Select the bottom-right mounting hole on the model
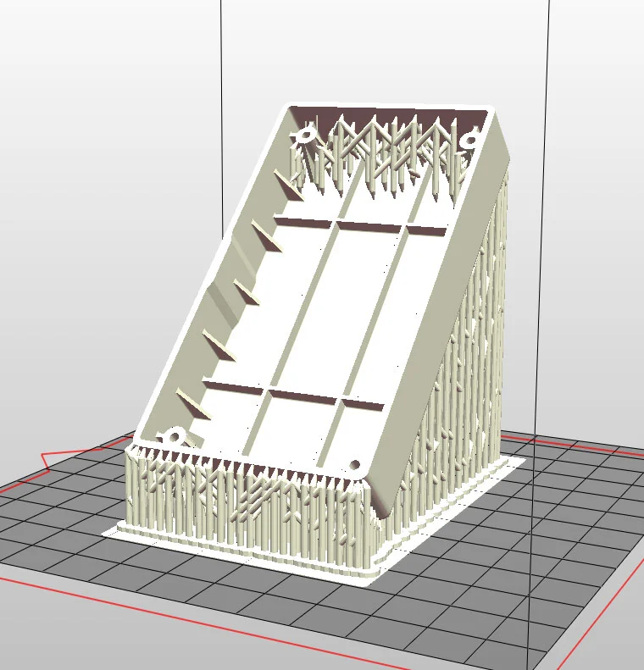This screenshot has height=670, width=644. tap(354, 466)
